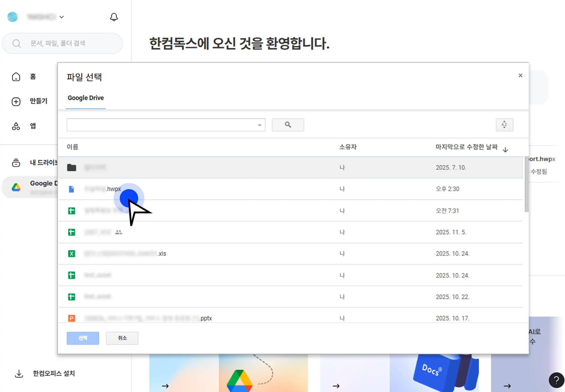
Task: Click the file list vertical scrollbar
Action: click(x=526, y=185)
